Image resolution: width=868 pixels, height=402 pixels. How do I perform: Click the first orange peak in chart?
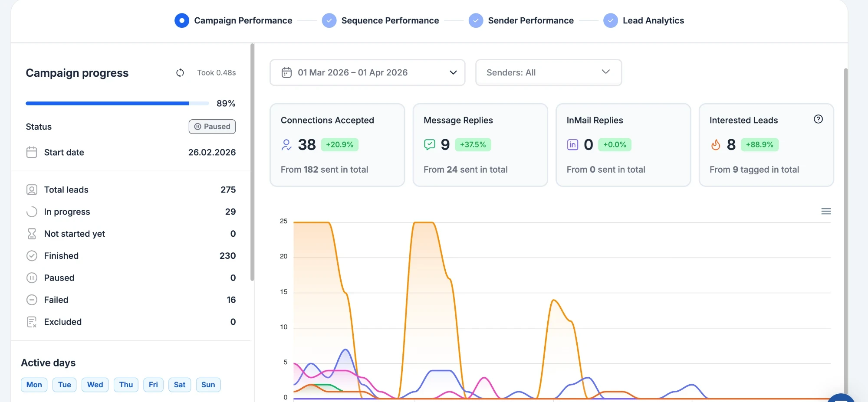point(312,222)
